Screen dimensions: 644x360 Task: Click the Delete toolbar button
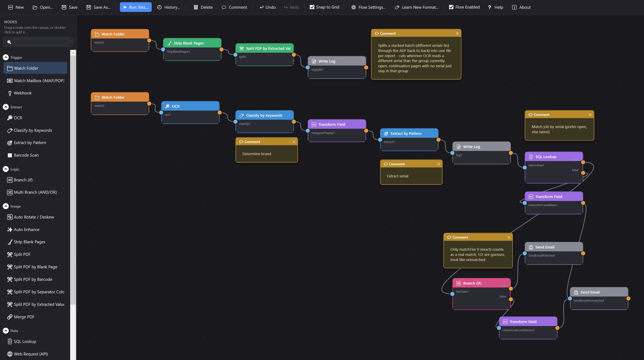[203, 7]
